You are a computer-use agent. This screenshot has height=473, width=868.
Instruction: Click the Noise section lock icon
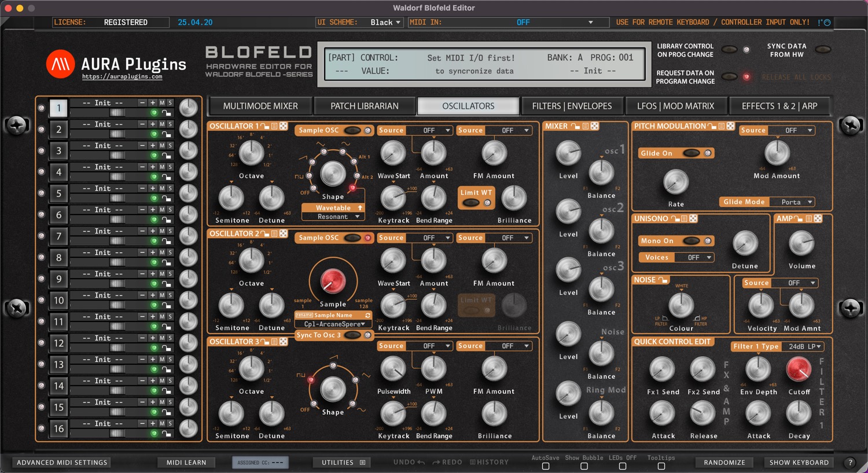click(x=663, y=280)
